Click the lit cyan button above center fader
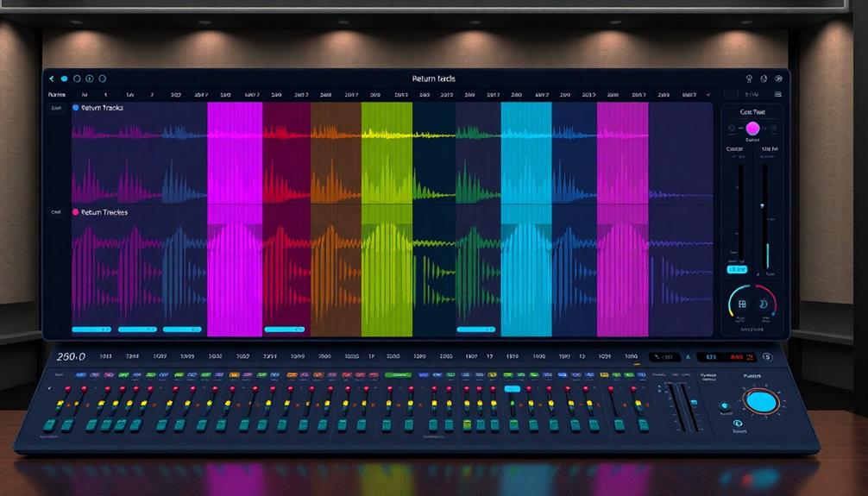Image resolution: width=868 pixels, height=496 pixels. tap(512, 389)
